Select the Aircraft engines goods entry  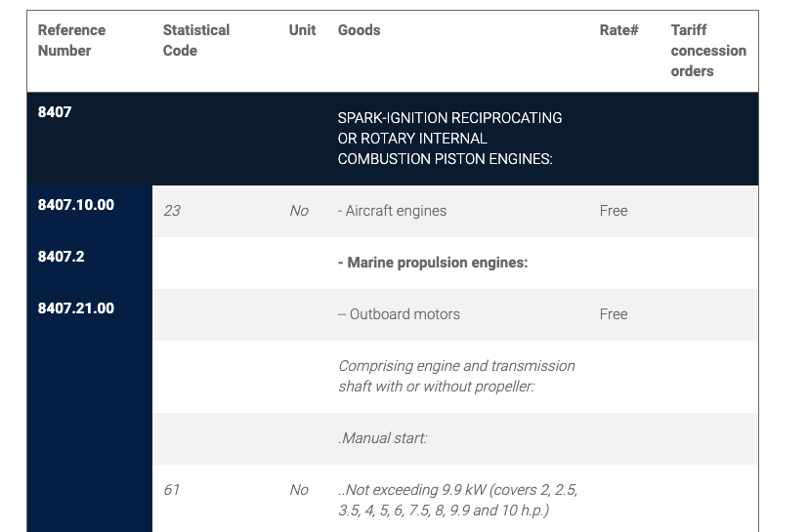point(392,211)
